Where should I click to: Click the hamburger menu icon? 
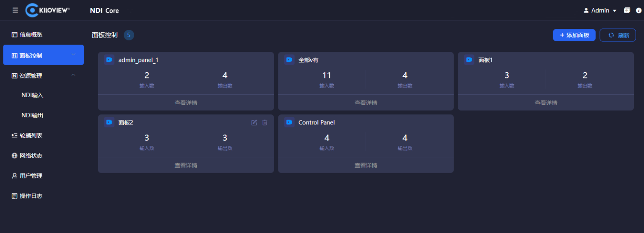16,10
